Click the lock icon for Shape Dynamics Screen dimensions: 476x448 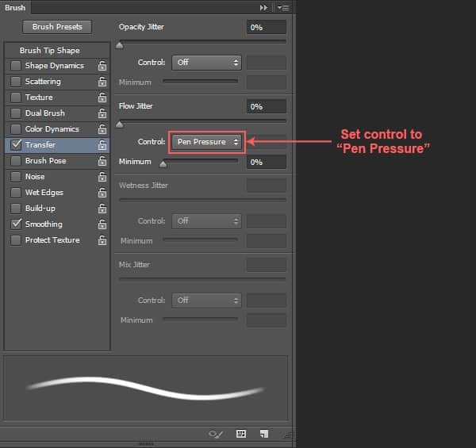pyautogui.click(x=102, y=66)
